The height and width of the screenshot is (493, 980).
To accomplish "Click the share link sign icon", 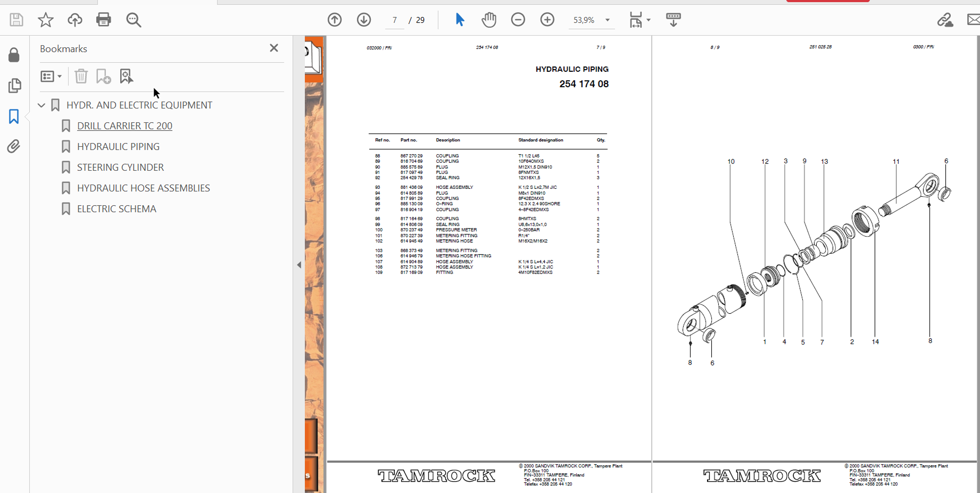I will [x=945, y=20].
